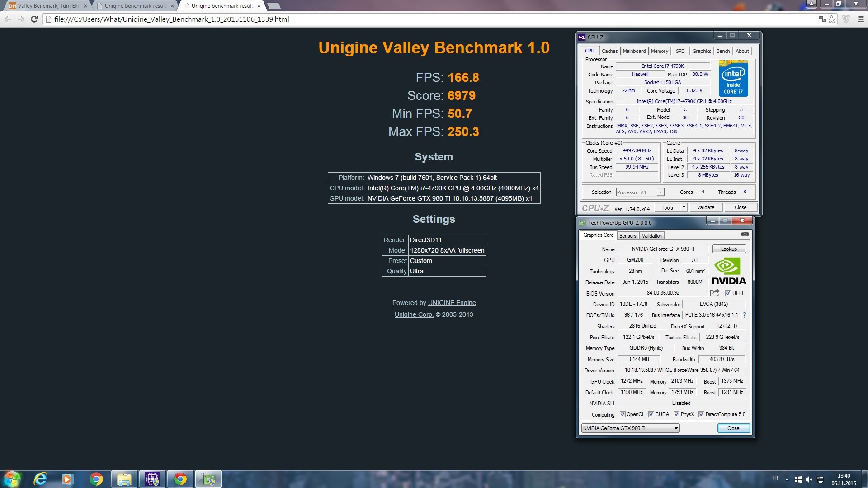This screenshot has width=868, height=488.
Task: Click Close button in GPU-Z
Action: click(733, 428)
